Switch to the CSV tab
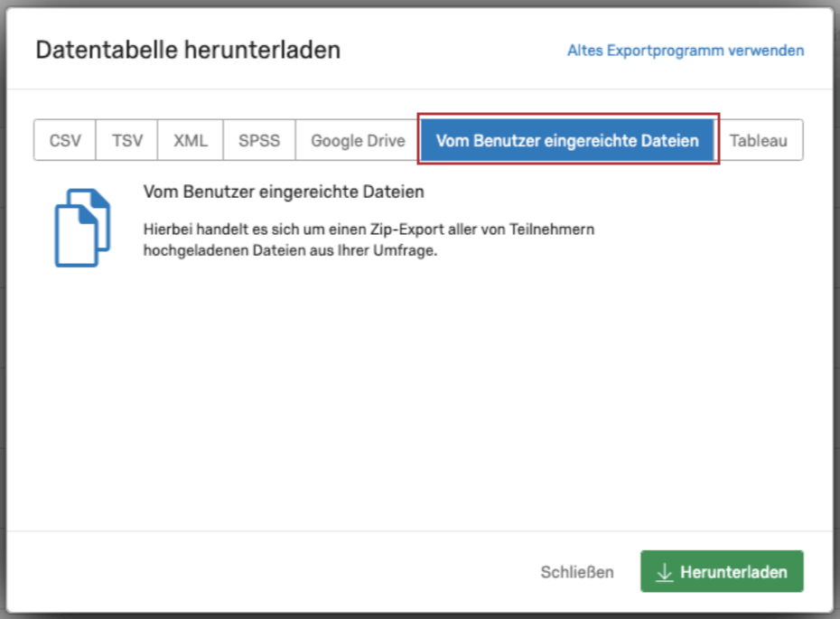 65,140
